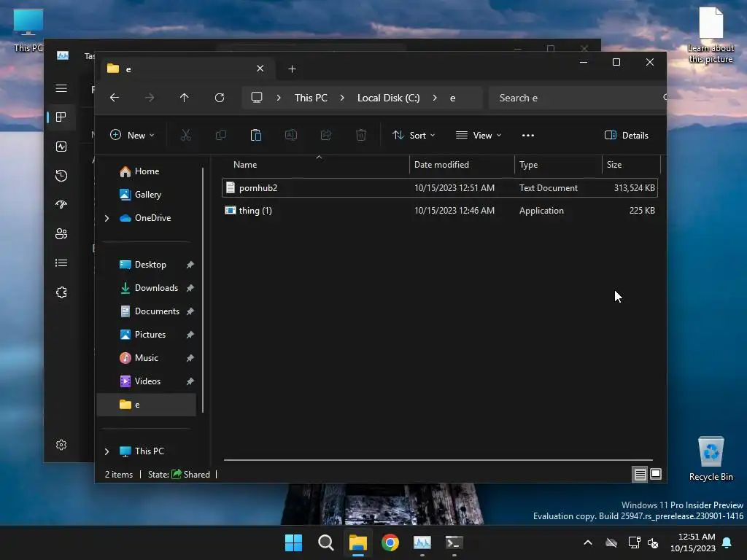
Task: Click the Paste clipboard icon
Action: [x=256, y=135]
